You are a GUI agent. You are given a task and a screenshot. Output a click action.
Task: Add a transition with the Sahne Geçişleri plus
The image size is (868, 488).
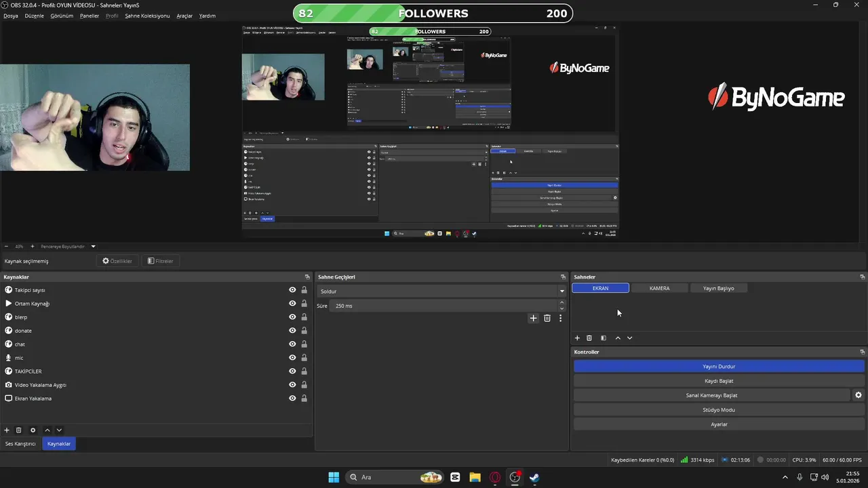pos(533,318)
